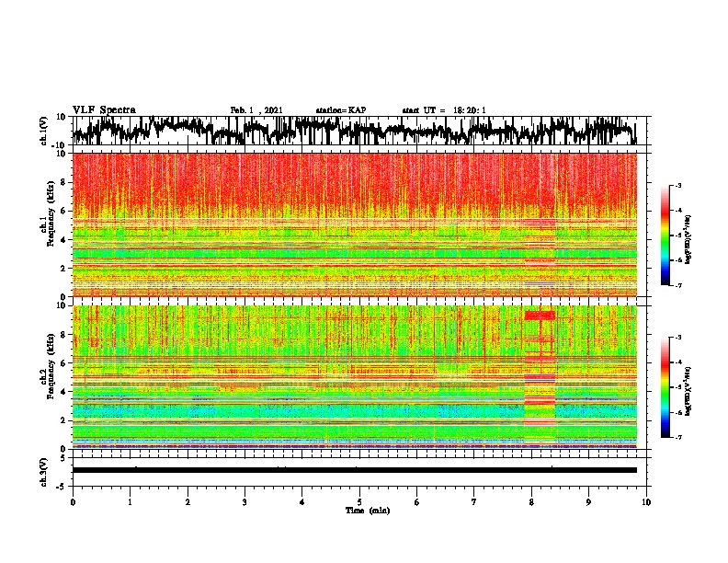Viewport: 728px width, 563px height.
Task: Click time axis tick label "7"
Action: 474,502
